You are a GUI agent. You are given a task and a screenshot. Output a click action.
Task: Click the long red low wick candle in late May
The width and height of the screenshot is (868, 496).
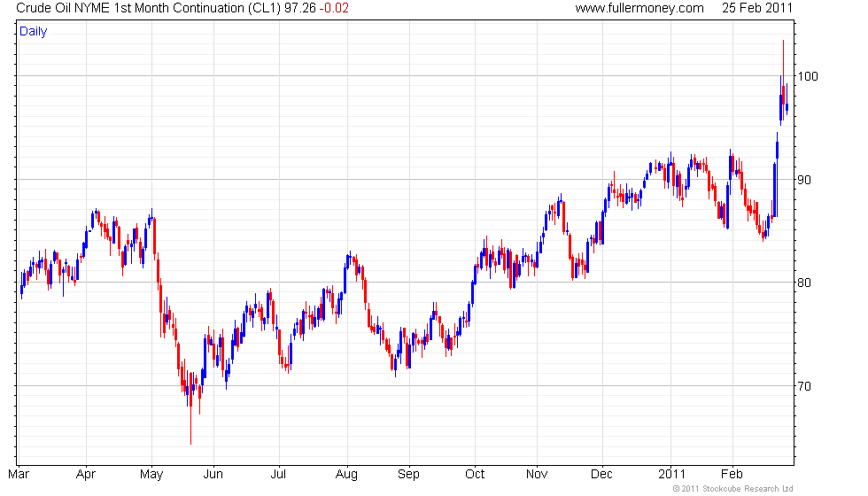click(191, 408)
